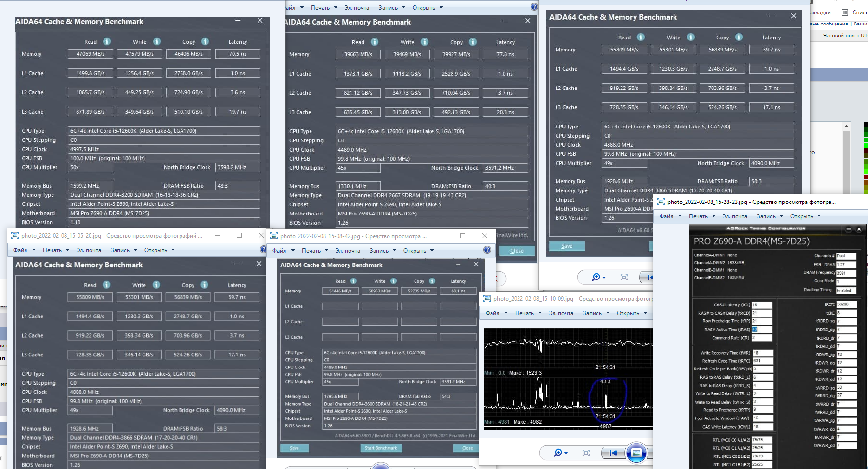The height and width of the screenshot is (469, 868).
Task: Click the scroll-up arrow on the right-side scrollbar
Action: 846,126
